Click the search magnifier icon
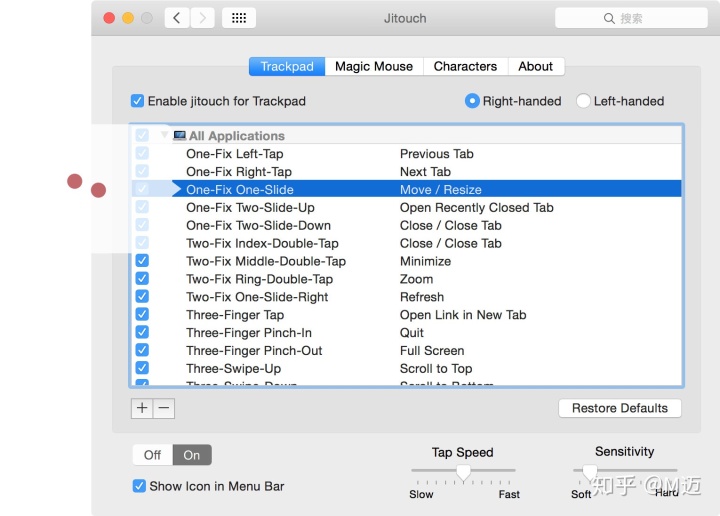This screenshot has width=720, height=516. (609, 18)
